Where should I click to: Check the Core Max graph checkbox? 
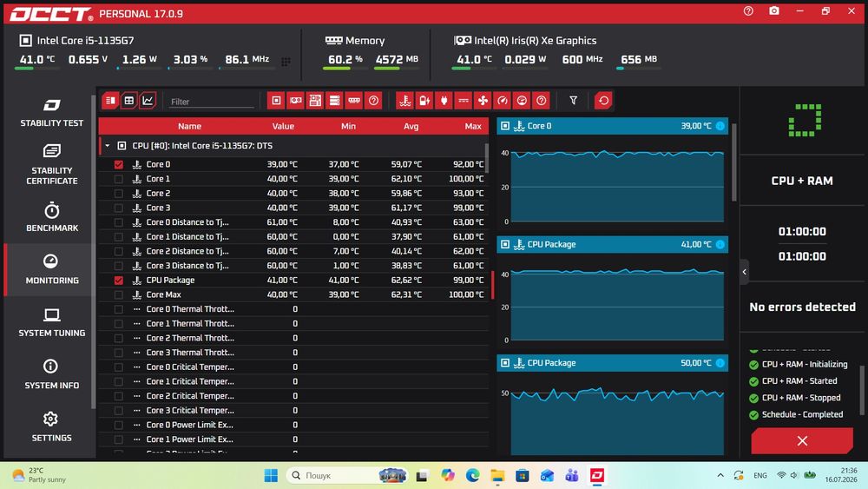(118, 294)
